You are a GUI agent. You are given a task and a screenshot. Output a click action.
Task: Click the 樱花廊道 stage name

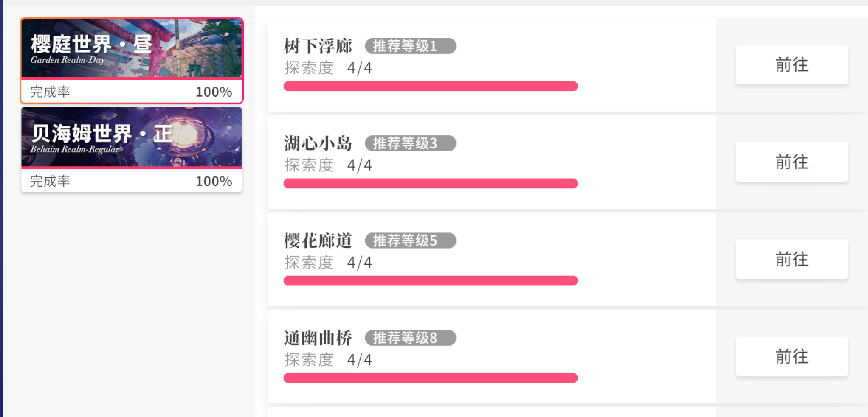(x=318, y=241)
